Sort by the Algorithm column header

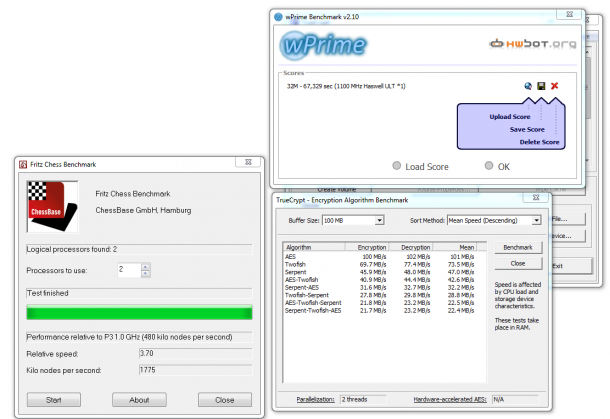(314, 247)
